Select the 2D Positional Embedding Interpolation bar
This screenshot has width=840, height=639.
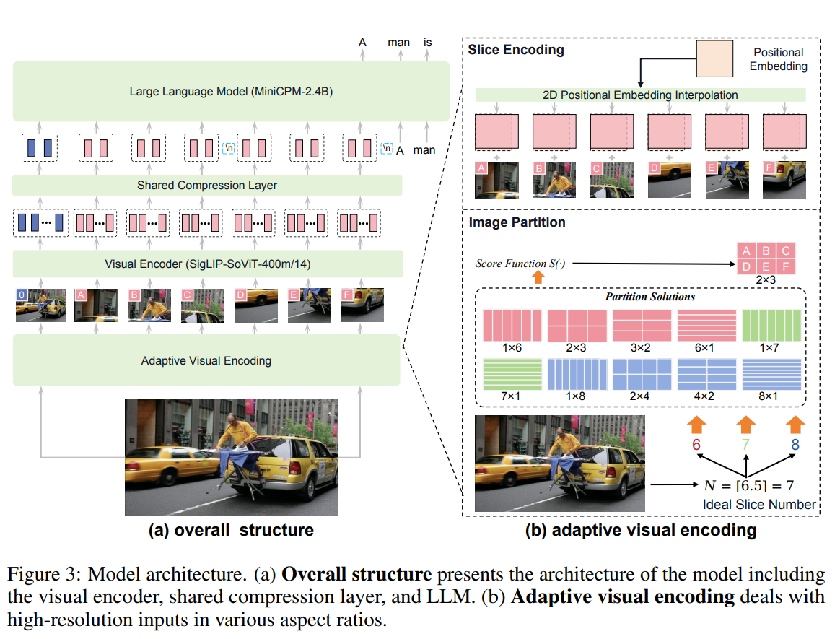(640, 95)
